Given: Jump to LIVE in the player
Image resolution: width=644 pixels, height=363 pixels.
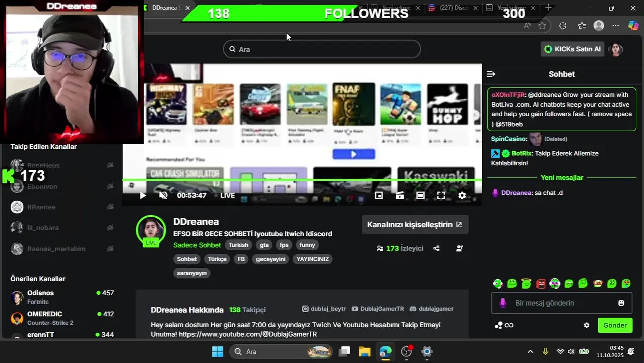Looking at the screenshot, I should pos(227,195).
